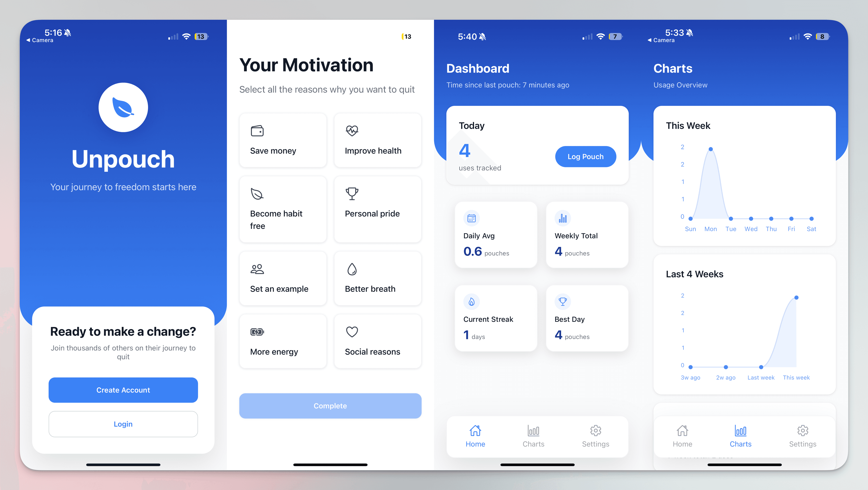Screen dimensions: 868x490
Task: Click the leaf icon on Unpouch logo
Action: pyautogui.click(x=123, y=108)
